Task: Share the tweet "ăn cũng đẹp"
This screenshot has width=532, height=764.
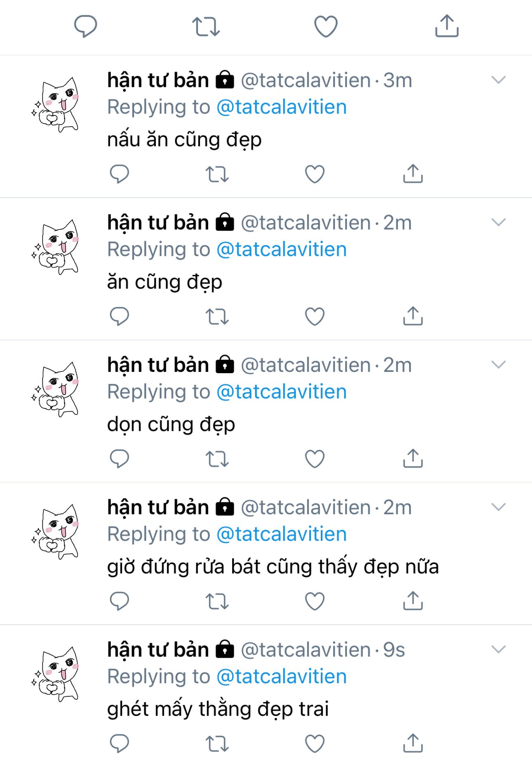Action: (x=413, y=316)
